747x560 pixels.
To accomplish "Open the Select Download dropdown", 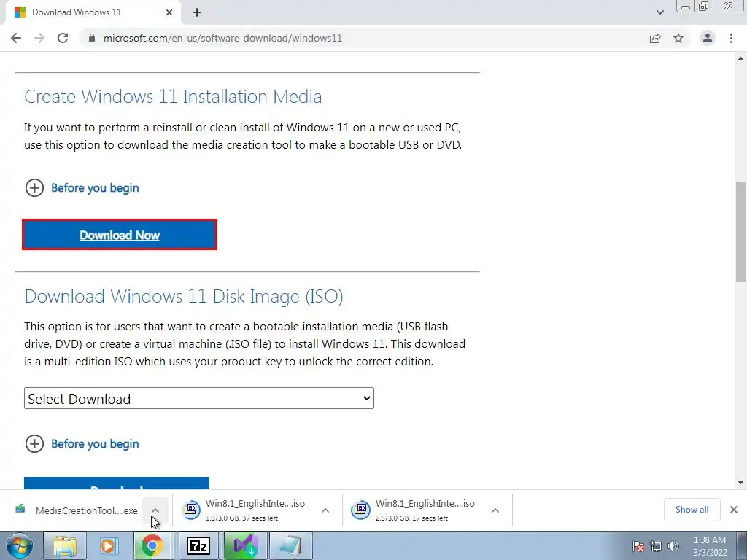I will pyautogui.click(x=199, y=399).
